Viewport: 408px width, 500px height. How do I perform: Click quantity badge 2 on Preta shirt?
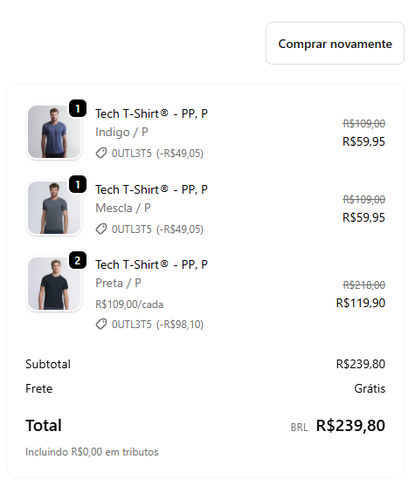pos(78,260)
